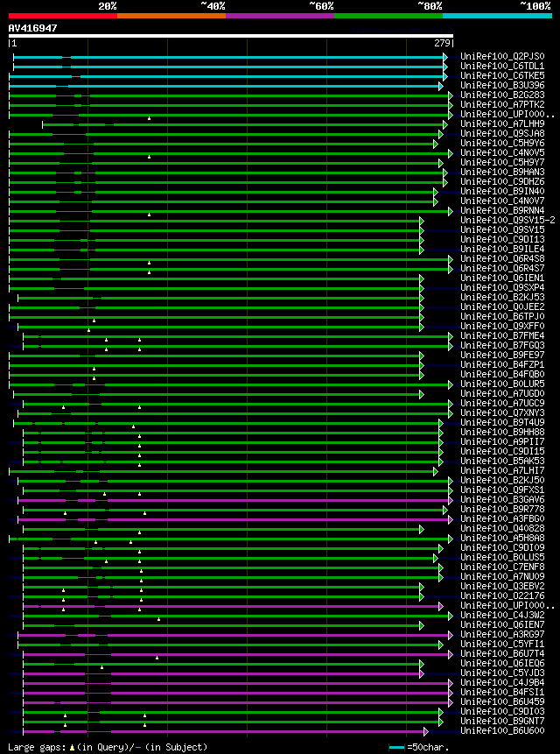
Task: Click the UniRef100_A9PII7 hit label
Action: pyautogui.click(x=502, y=442)
